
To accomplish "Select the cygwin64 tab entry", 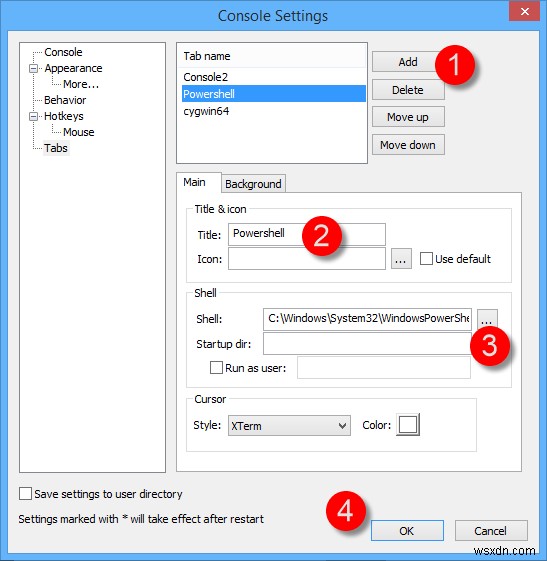I will pos(274,111).
